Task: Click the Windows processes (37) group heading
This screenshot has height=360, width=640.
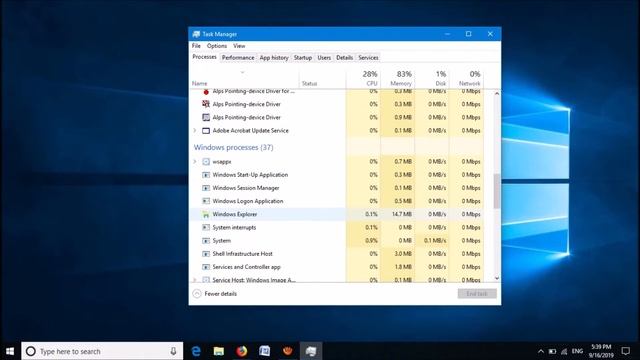Action: point(233,147)
